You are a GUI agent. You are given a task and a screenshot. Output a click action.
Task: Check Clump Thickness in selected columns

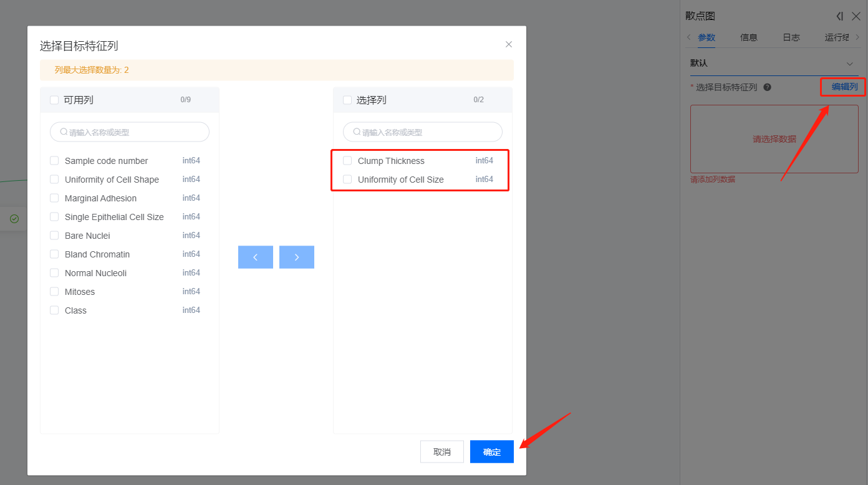[x=347, y=161]
